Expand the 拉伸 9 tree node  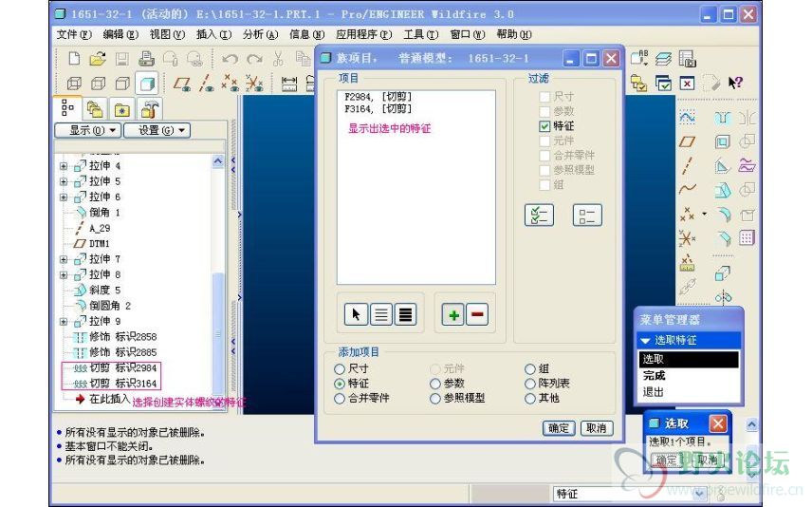(64, 322)
